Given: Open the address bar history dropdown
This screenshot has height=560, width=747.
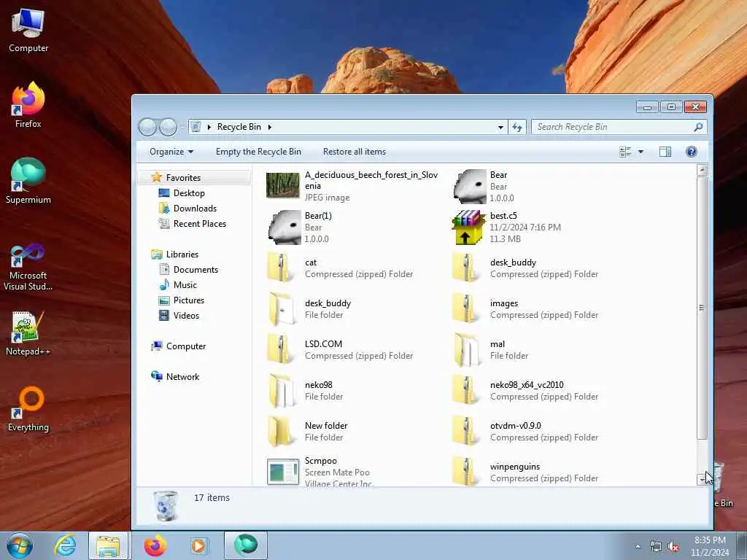Looking at the screenshot, I should coord(500,127).
